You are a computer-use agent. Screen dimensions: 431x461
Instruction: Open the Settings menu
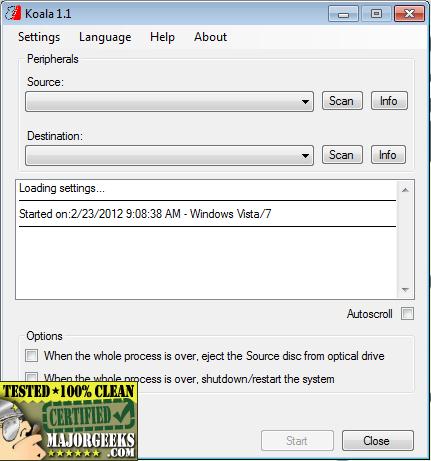click(x=39, y=37)
